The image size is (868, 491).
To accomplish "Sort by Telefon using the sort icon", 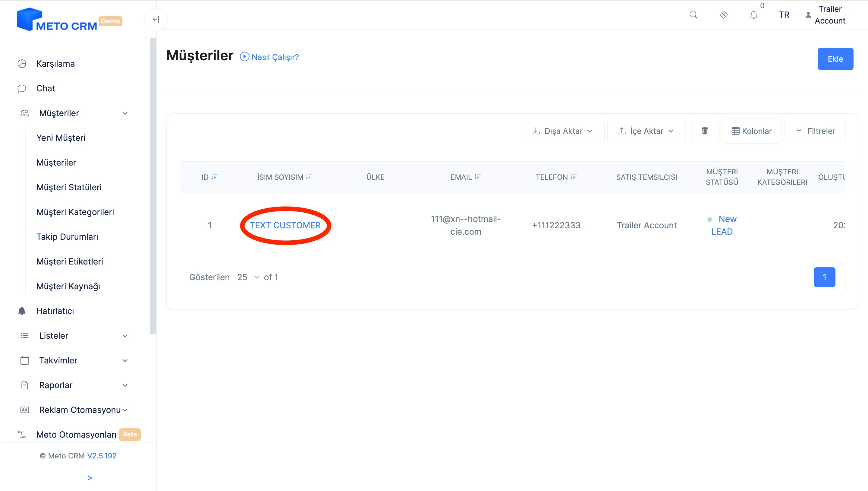I will click(574, 177).
